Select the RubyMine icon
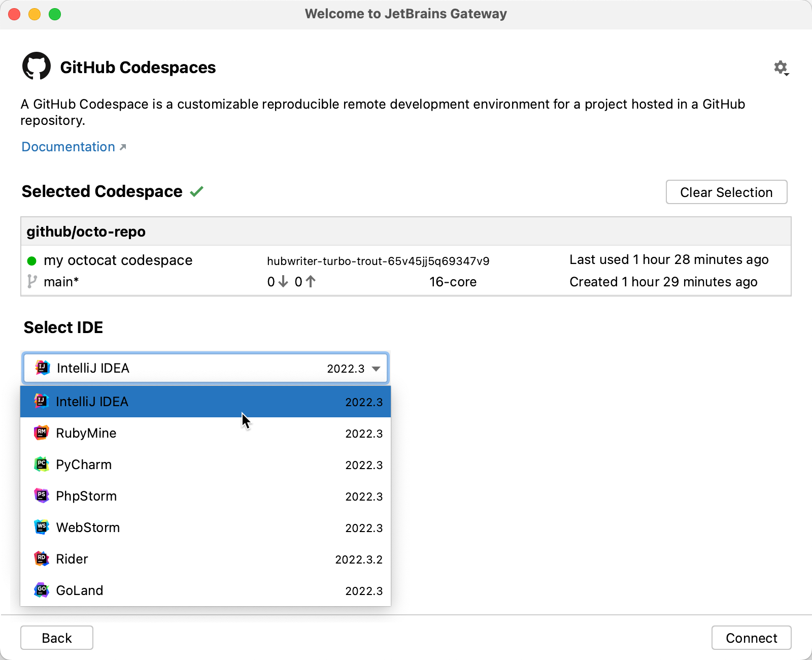The width and height of the screenshot is (812, 660). (42, 433)
